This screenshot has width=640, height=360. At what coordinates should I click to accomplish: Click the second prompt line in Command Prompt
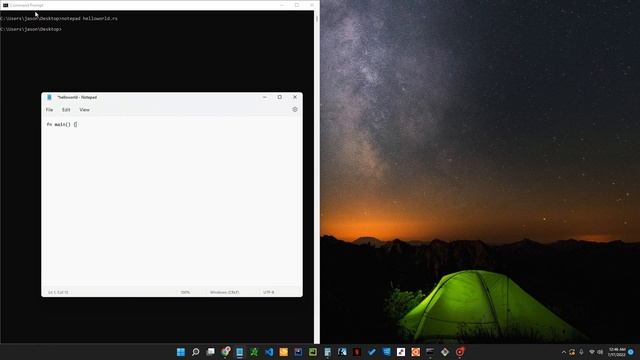[x=31, y=29]
